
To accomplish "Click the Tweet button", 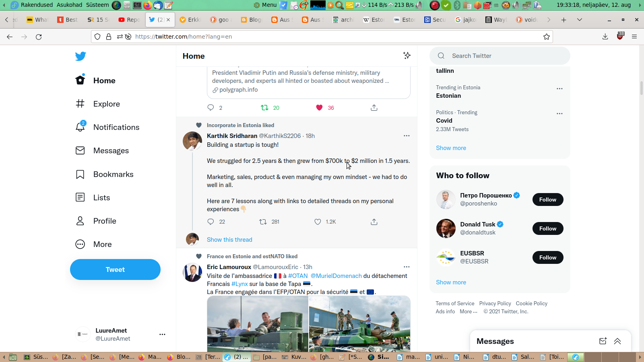I will coord(115,269).
